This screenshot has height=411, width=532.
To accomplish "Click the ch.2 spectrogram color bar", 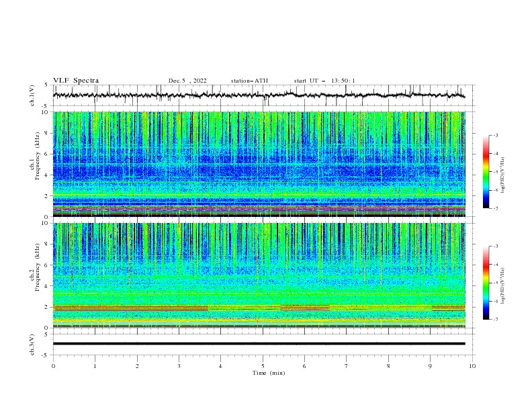I will pos(486,283).
